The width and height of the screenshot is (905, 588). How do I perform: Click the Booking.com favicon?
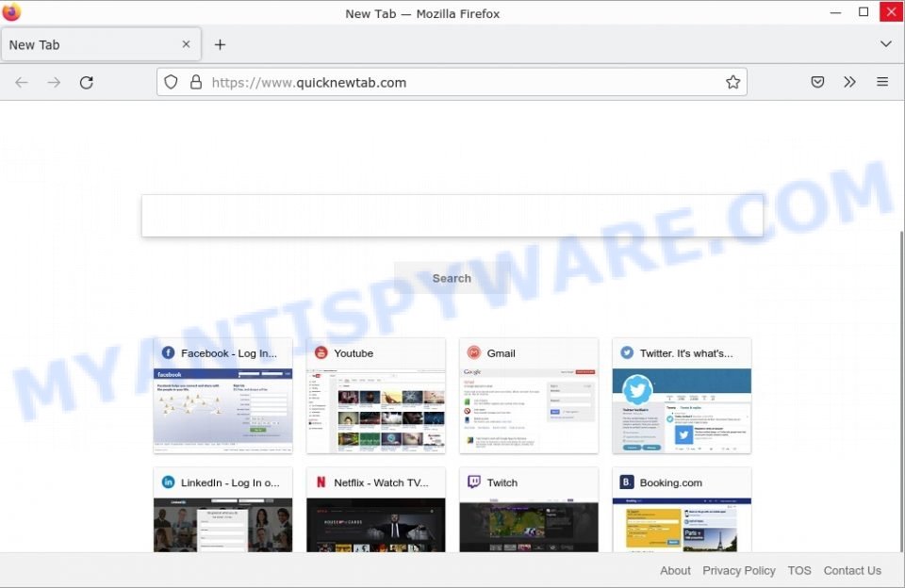(627, 482)
